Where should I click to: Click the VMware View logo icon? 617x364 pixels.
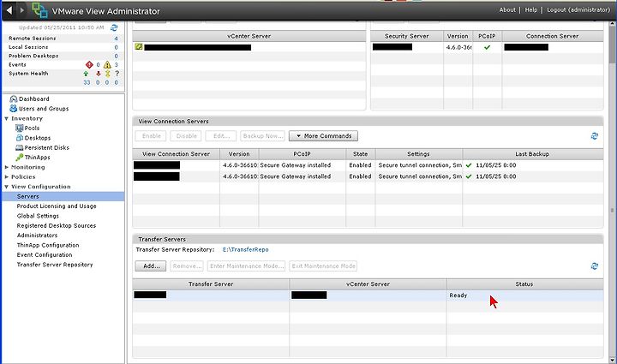click(39, 10)
